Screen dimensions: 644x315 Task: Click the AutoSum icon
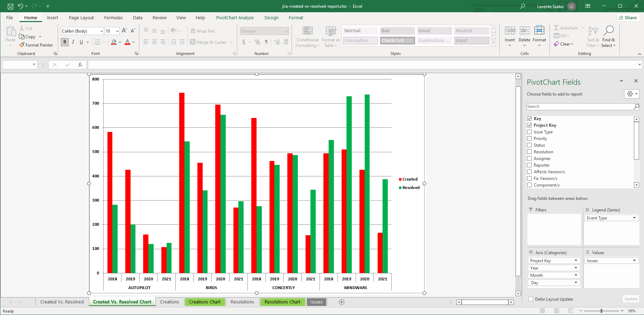coord(556,28)
